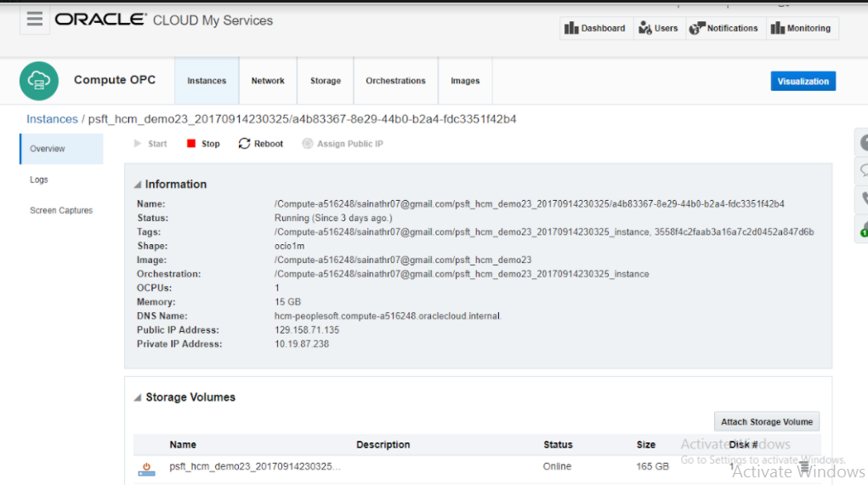This screenshot has height=485, width=868.
Task: Open the Monitoring page
Action: tap(801, 28)
